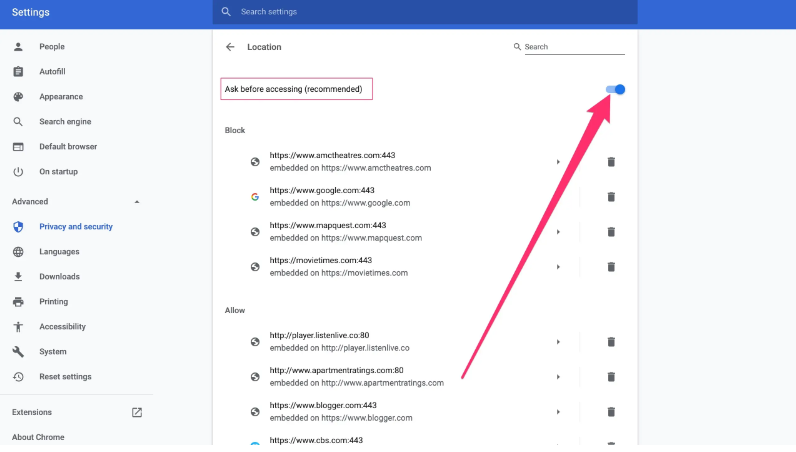Click the On startup power icon
Viewport: 796px width, 452px height.
[x=18, y=172]
